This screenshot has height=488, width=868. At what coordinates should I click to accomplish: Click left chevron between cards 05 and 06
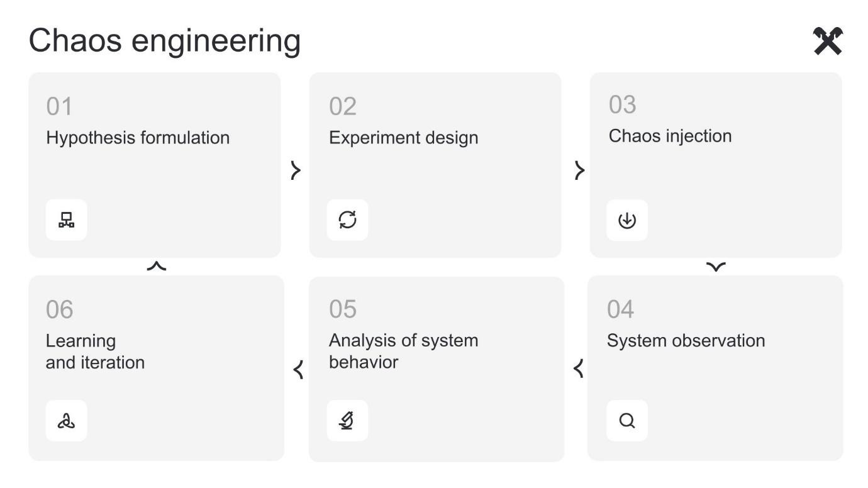coord(299,369)
